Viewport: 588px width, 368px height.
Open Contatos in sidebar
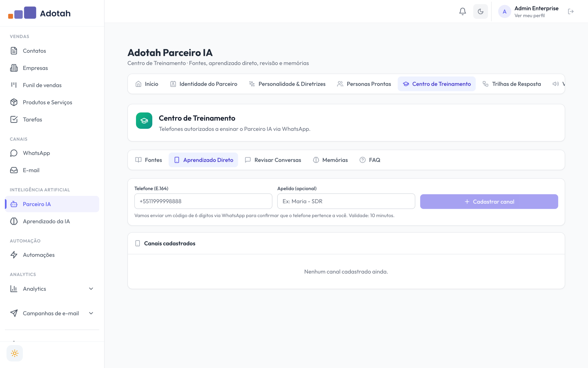[x=52, y=51]
